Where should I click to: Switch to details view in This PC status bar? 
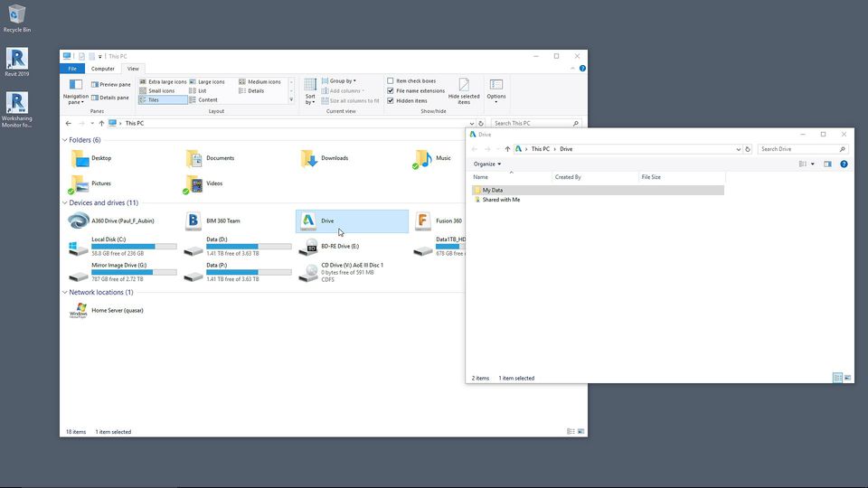(x=571, y=432)
